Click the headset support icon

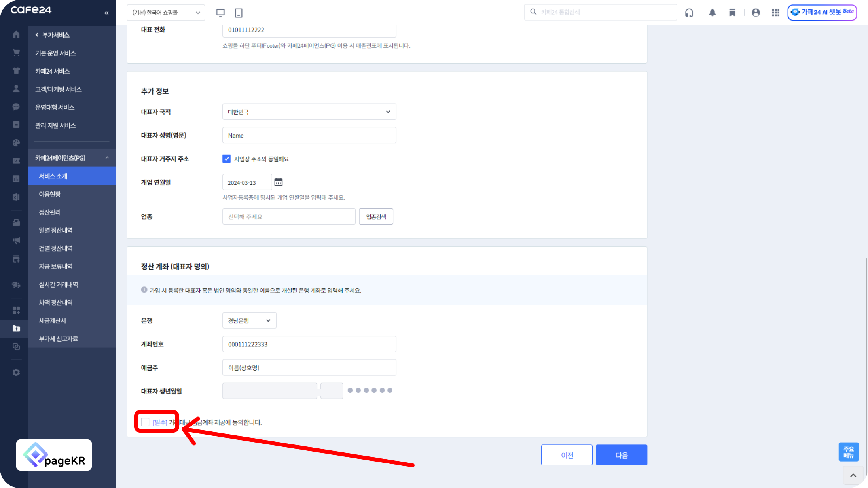(689, 13)
